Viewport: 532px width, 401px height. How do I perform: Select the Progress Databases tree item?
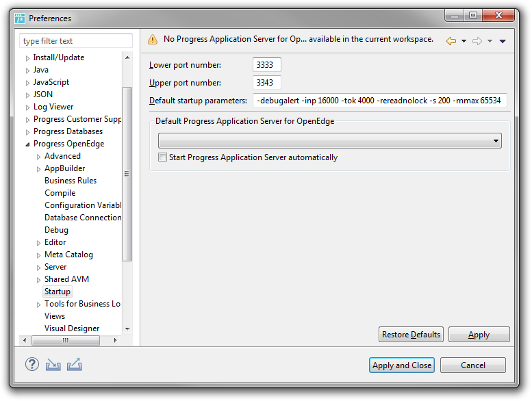tap(68, 131)
